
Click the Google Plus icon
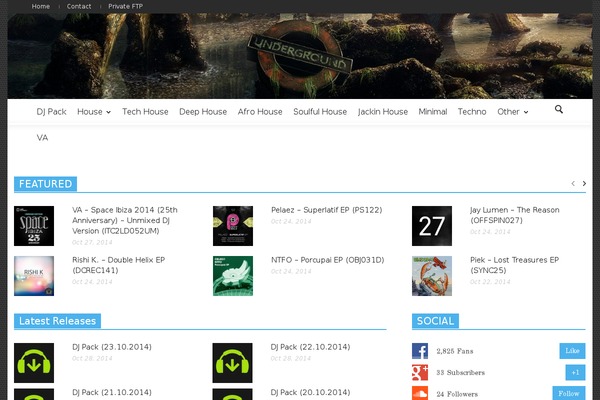[420, 372]
